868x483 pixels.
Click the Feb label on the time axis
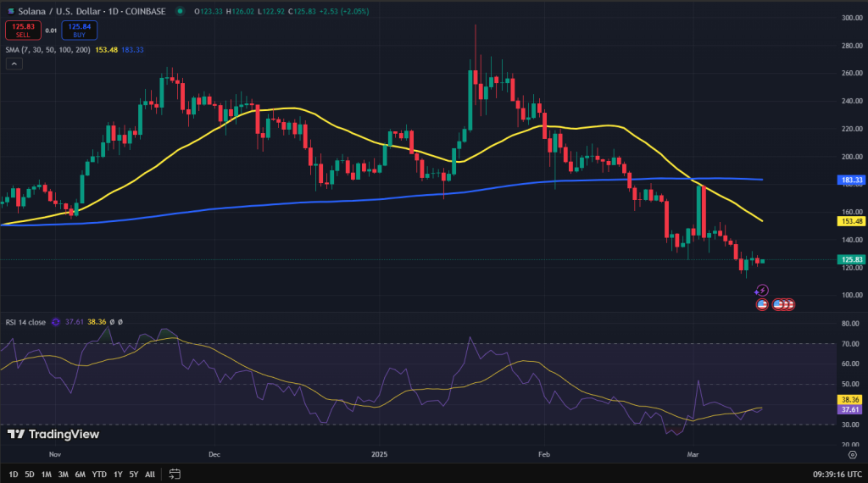[x=544, y=455]
